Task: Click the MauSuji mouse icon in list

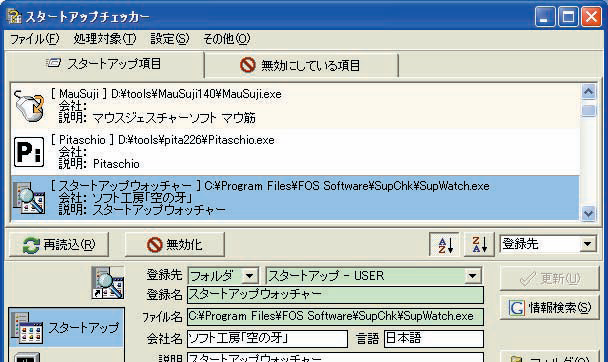Action: pos(29,106)
